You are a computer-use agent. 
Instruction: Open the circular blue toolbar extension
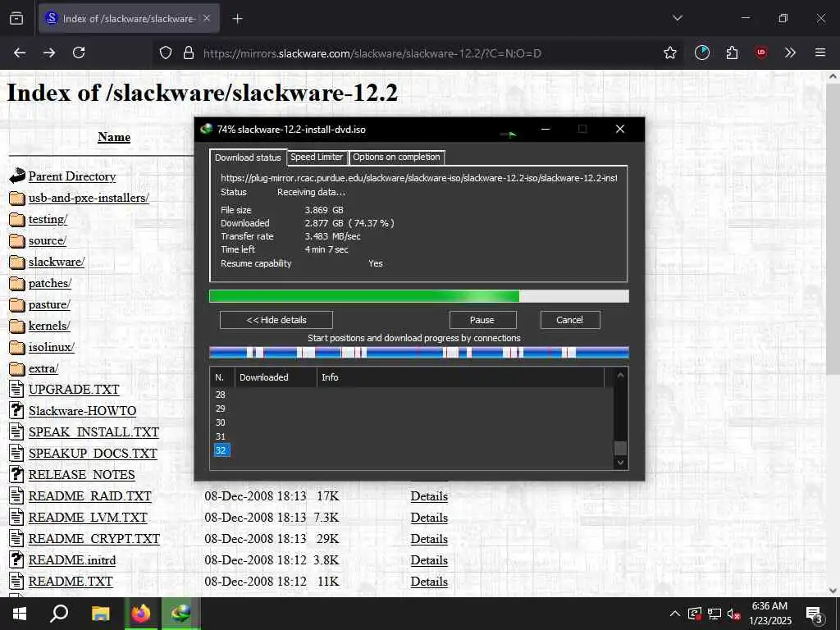702,52
